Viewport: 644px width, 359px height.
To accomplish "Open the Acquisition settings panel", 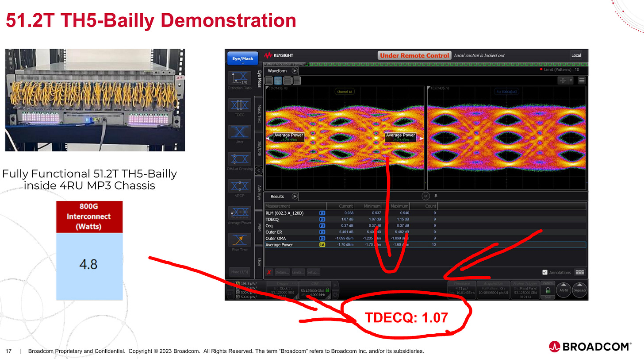I will point(493,290).
